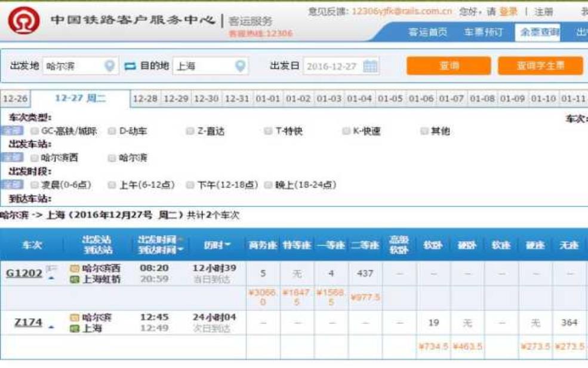Screen dimensions: 588x368
Task: Click the terminal station icon for 上海虹桥
Action: [x=75, y=279]
